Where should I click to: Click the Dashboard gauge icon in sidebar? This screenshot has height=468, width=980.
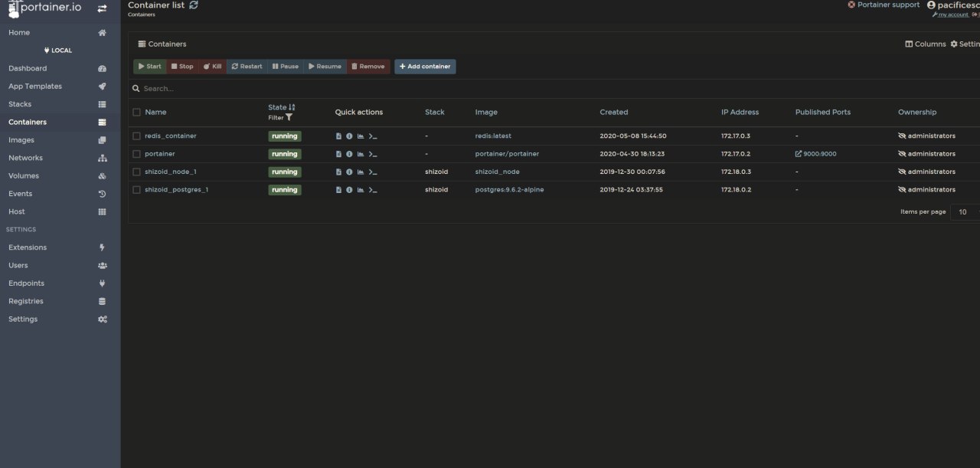[x=103, y=69]
